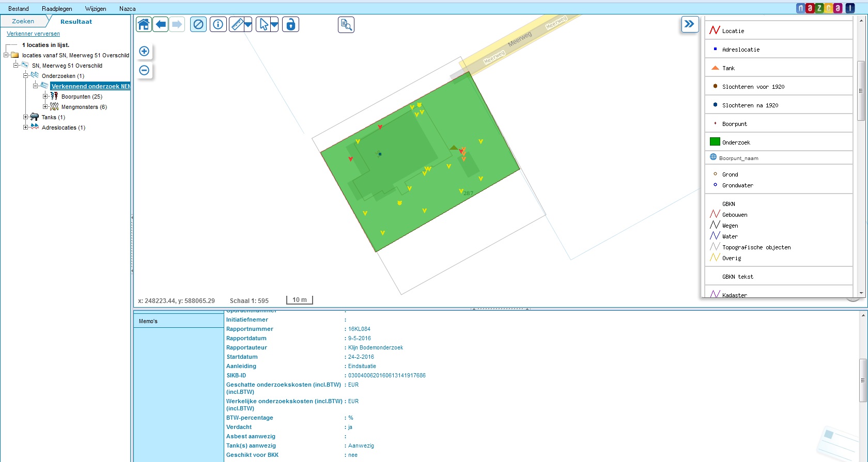The image size is (868, 462).
Task: Go forward to the next map view
Action: [x=177, y=24]
